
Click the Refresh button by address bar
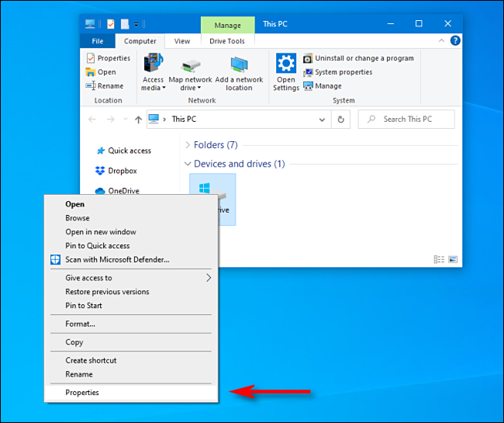(x=341, y=120)
